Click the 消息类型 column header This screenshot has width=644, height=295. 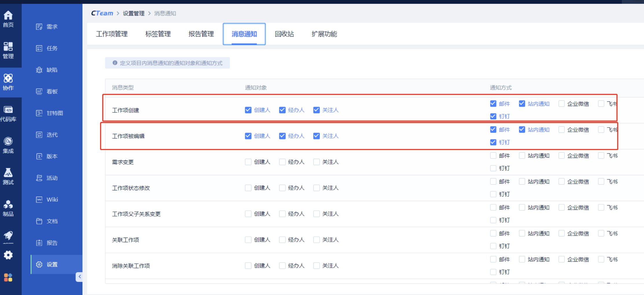pos(123,88)
